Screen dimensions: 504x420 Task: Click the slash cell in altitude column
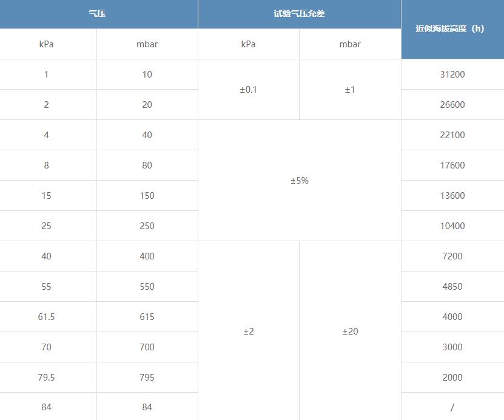coord(452,407)
